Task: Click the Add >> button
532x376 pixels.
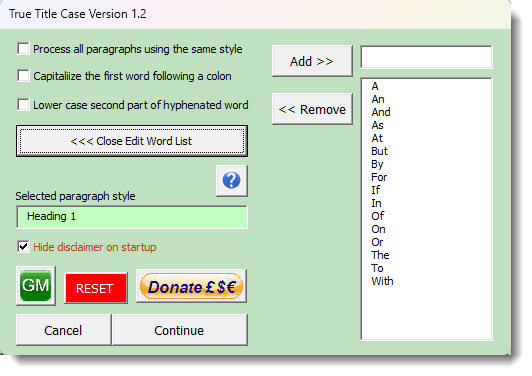Action: tap(312, 61)
